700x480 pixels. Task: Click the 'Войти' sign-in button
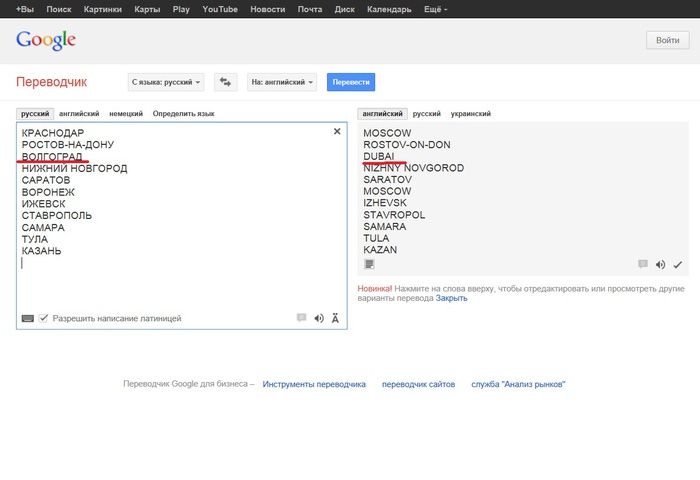667,40
